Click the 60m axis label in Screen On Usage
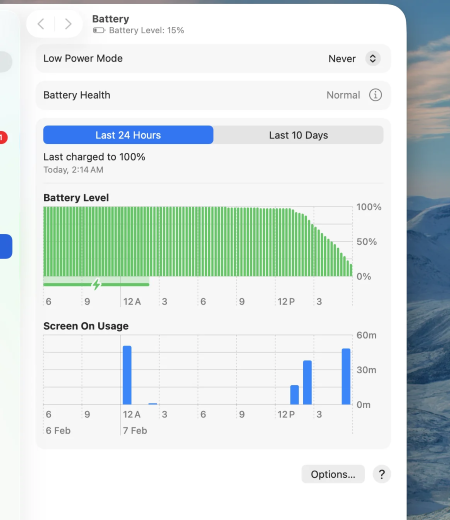Viewport: 450px width, 520px height. tap(366, 335)
